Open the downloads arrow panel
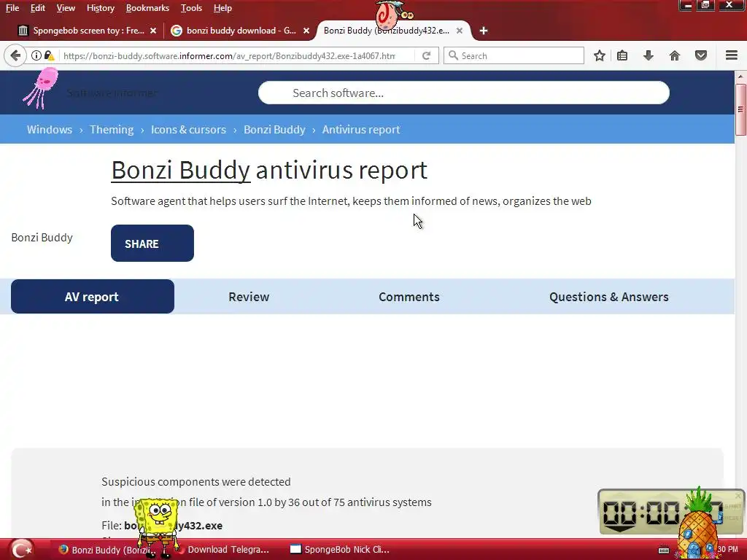Screen dimensions: 747x560 (648, 55)
